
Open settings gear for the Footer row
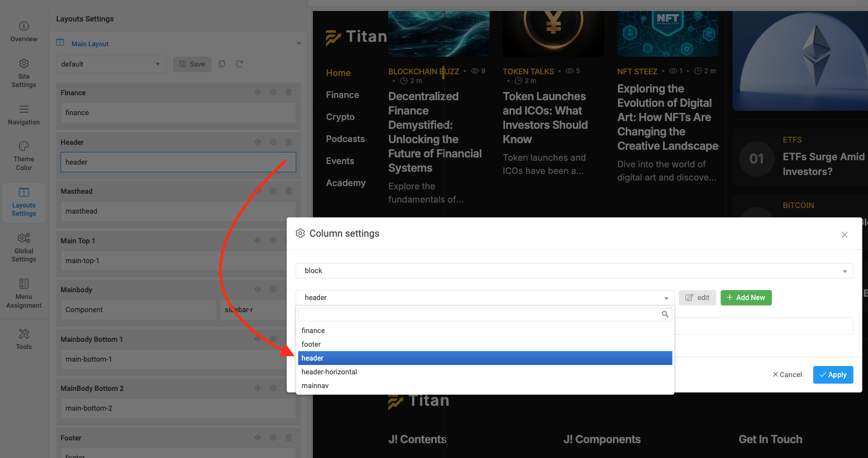(273, 438)
